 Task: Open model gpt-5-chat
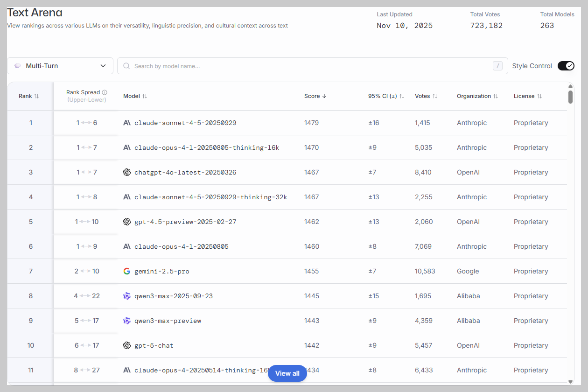154,345
